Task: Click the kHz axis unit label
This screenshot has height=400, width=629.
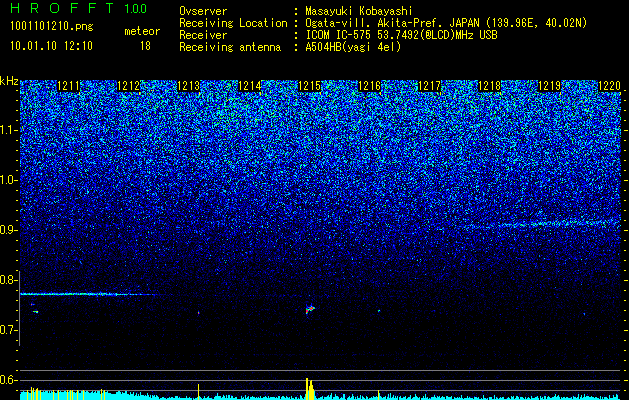Action: click(x=9, y=81)
